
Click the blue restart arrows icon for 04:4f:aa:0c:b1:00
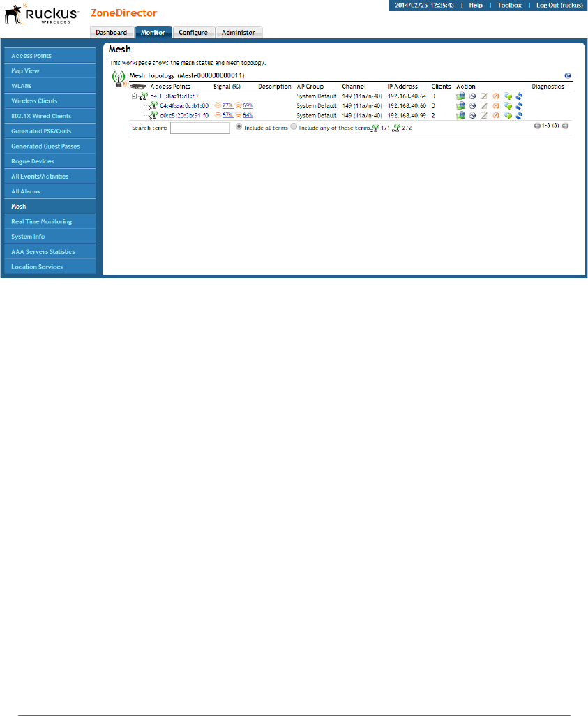click(519, 106)
